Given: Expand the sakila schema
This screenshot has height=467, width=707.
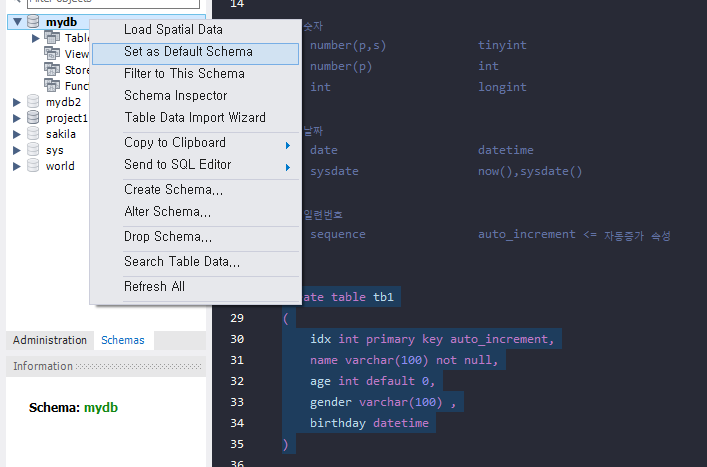Looking at the screenshot, I should coord(17,134).
